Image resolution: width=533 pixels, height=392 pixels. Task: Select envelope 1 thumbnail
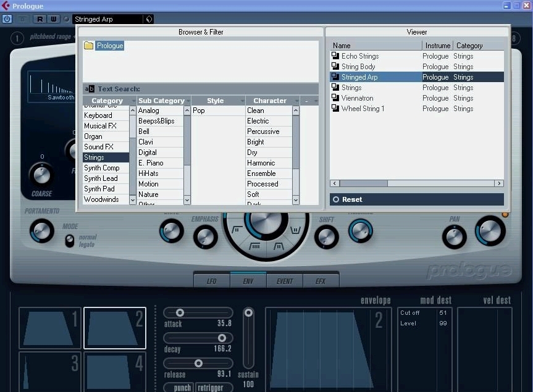tap(50, 328)
